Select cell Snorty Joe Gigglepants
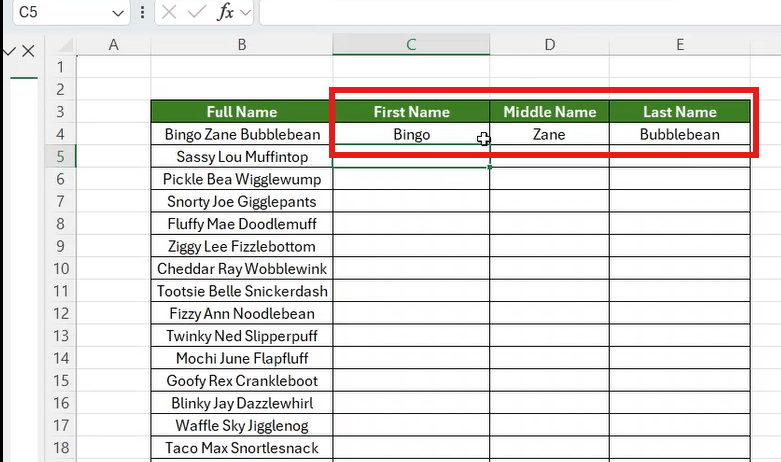 pyautogui.click(x=242, y=201)
